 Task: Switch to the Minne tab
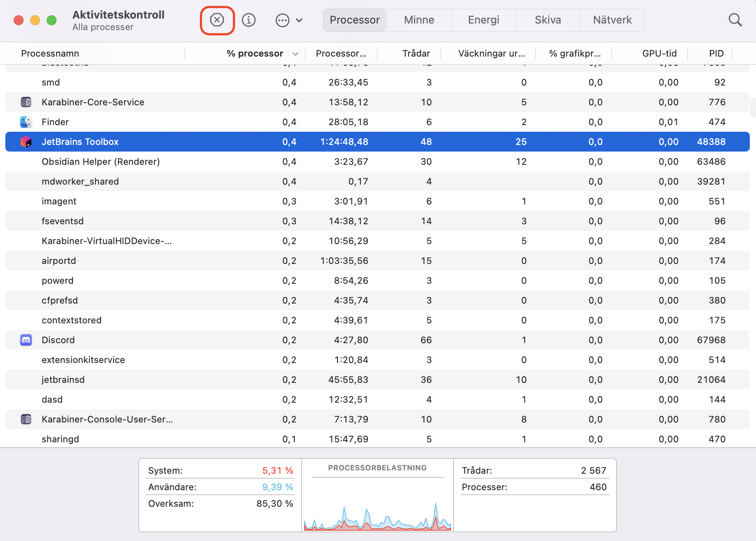point(419,20)
